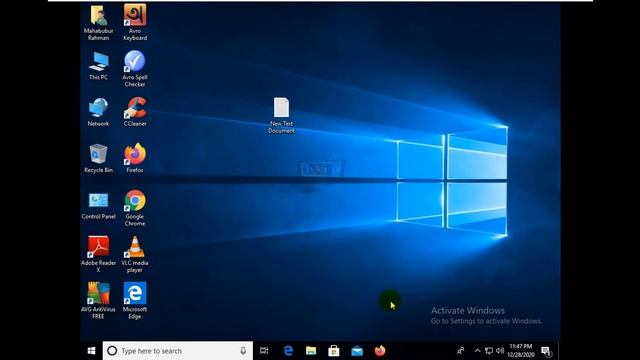Open the clock showing 11:47 PM
640x360 pixels.
521,351
